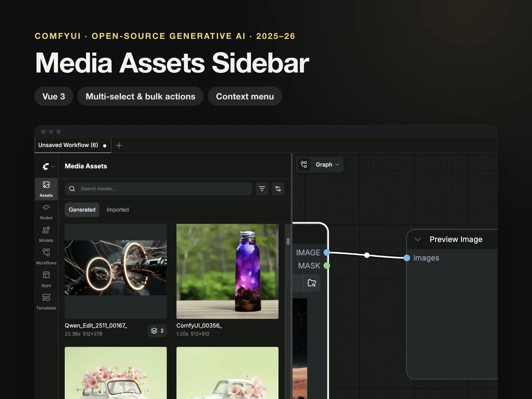Click the graph icon in Graph selector

(304, 164)
